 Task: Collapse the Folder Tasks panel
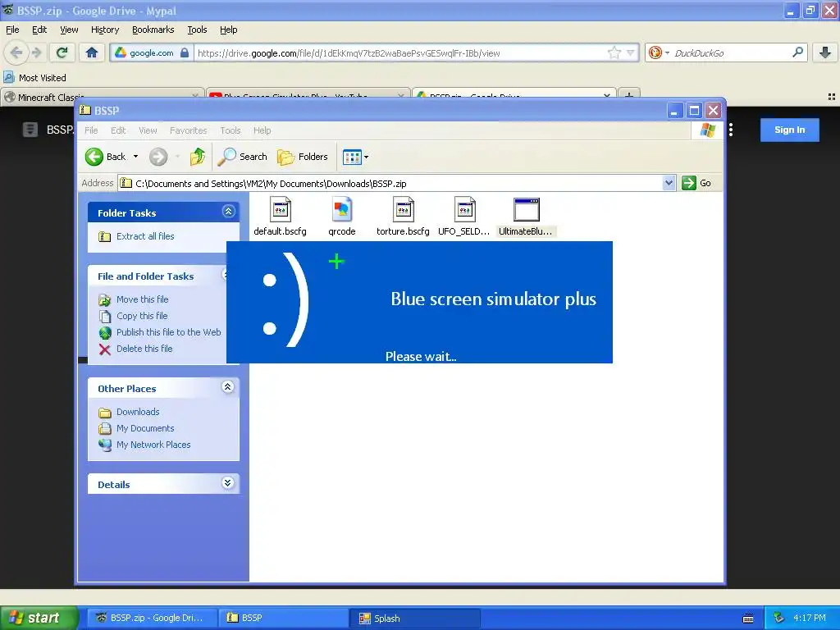pyautogui.click(x=228, y=212)
